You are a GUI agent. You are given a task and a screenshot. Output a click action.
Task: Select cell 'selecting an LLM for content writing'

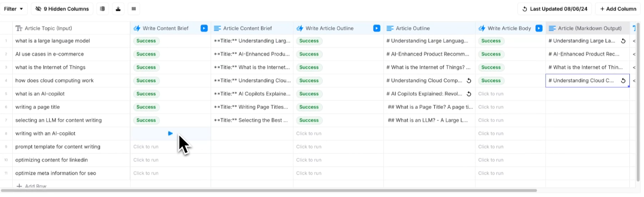pos(71,120)
